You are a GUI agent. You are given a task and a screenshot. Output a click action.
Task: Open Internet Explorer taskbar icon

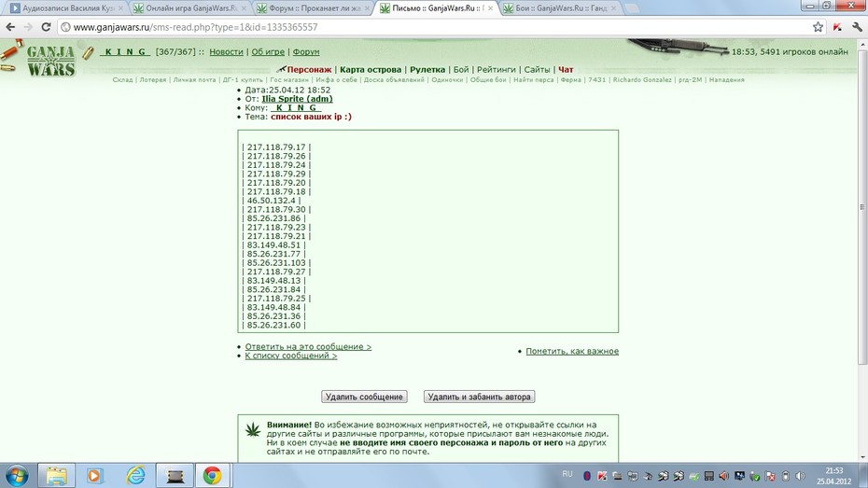[x=135, y=475]
